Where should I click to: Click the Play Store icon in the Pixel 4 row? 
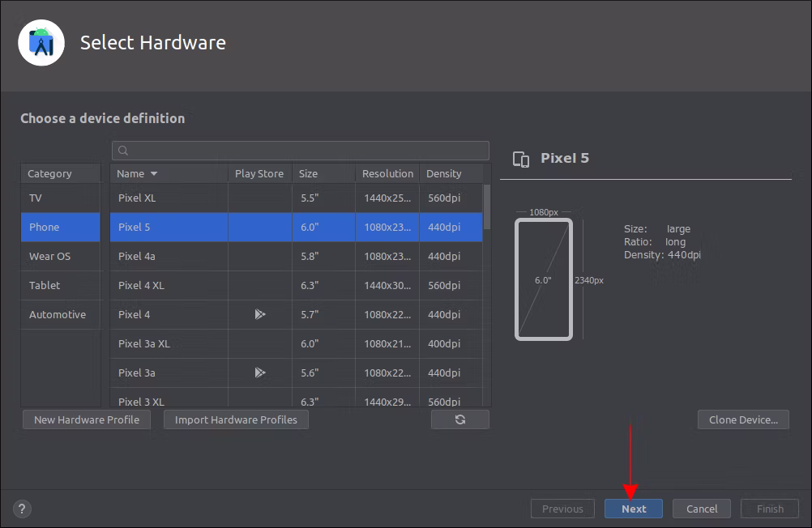(260, 314)
